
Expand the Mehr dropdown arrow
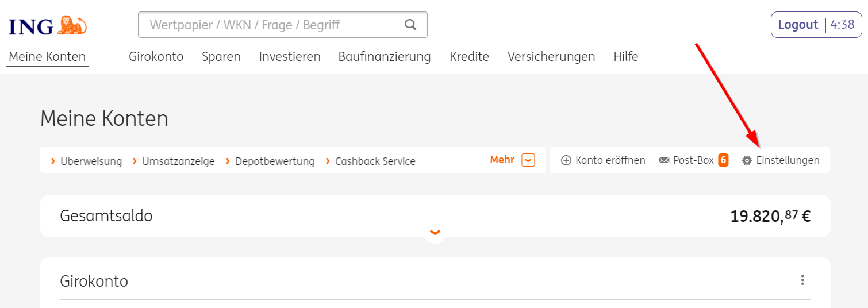(x=528, y=160)
